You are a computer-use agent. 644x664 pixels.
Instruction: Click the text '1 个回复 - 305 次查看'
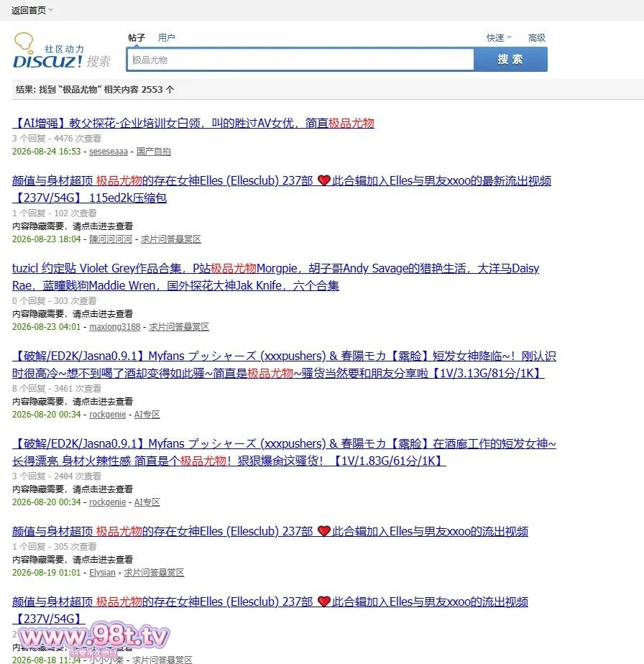[54, 547]
